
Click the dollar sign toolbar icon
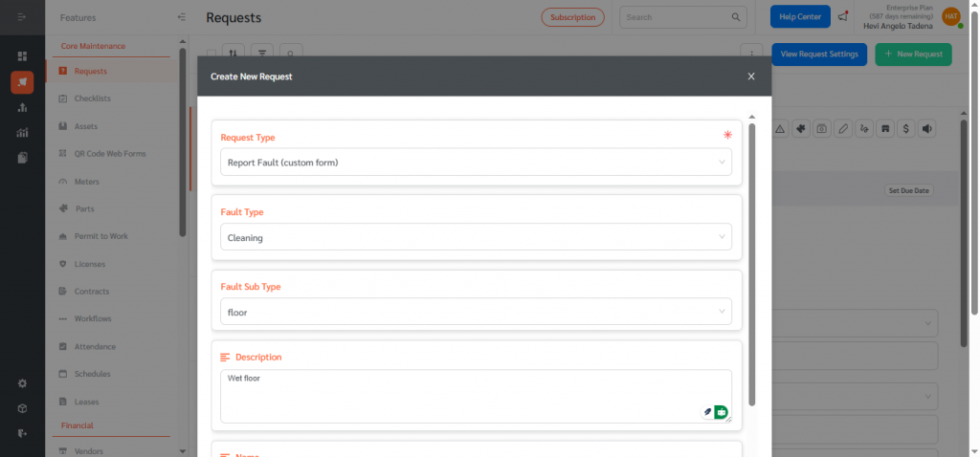click(905, 129)
